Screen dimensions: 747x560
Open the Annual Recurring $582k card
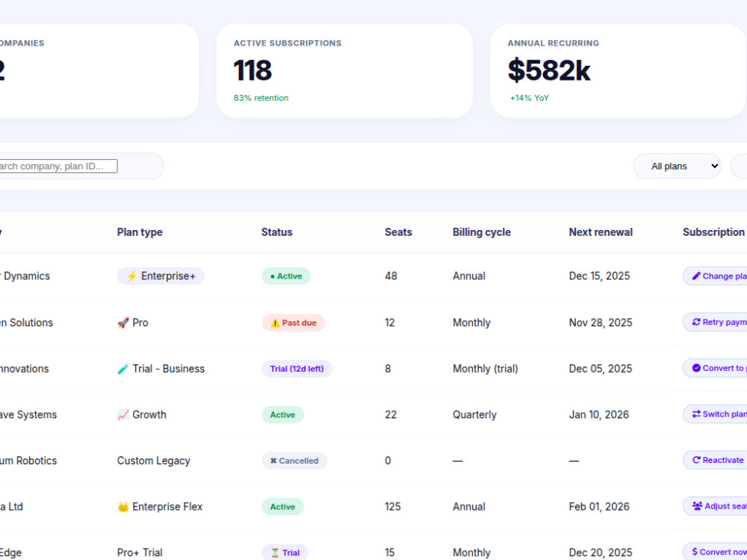coord(619,70)
